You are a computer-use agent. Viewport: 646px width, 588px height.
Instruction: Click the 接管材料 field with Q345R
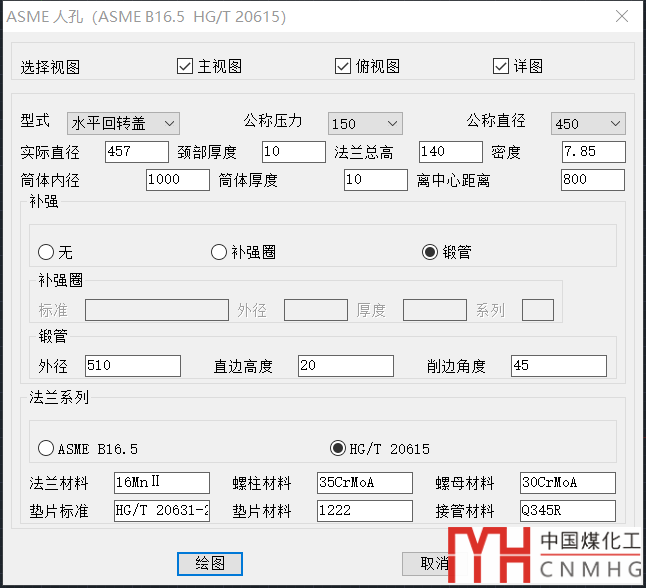568,511
